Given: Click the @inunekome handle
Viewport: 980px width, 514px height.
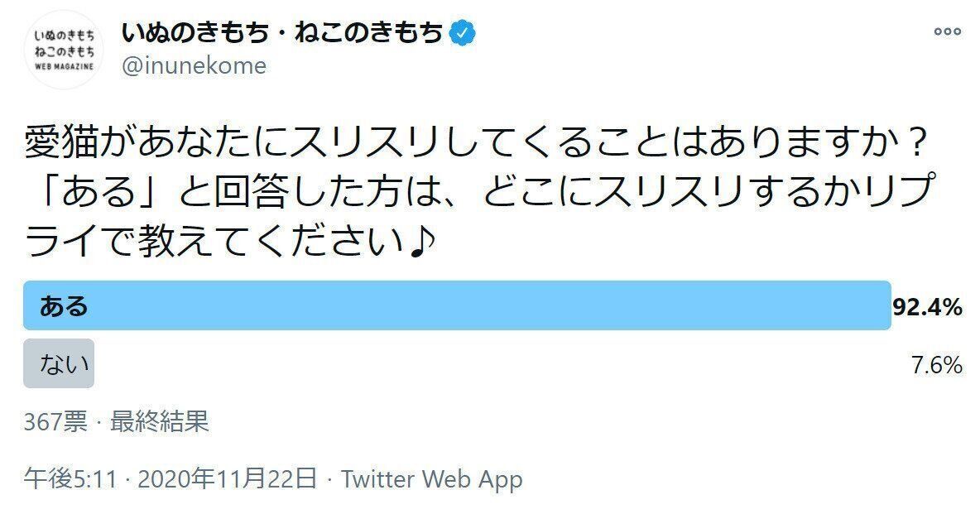Looking at the screenshot, I should [192, 66].
